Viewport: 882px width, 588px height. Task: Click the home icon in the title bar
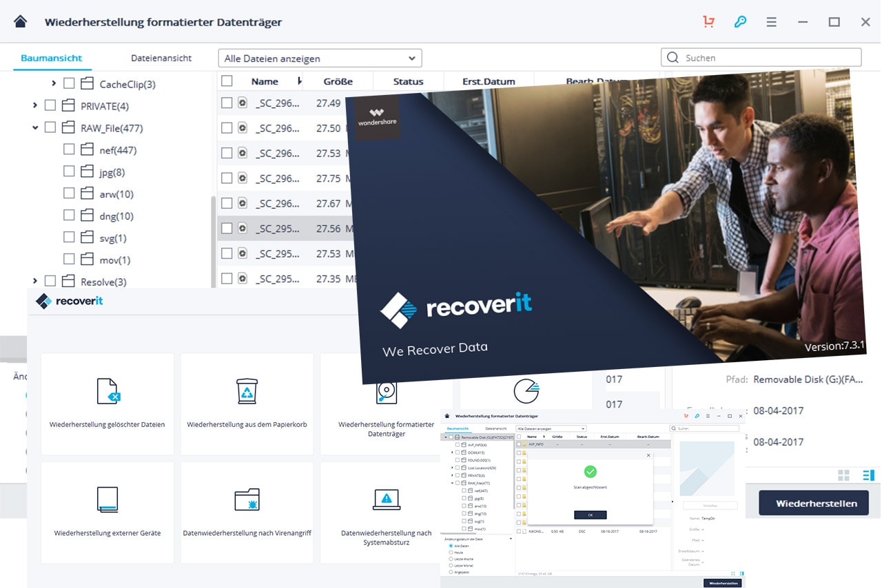tap(20, 21)
